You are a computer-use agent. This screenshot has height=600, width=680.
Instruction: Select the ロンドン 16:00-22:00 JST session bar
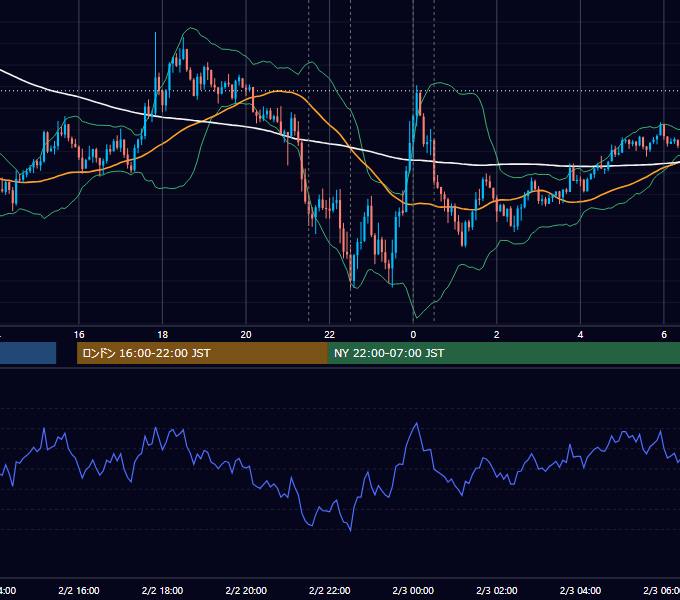click(x=202, y=353)
